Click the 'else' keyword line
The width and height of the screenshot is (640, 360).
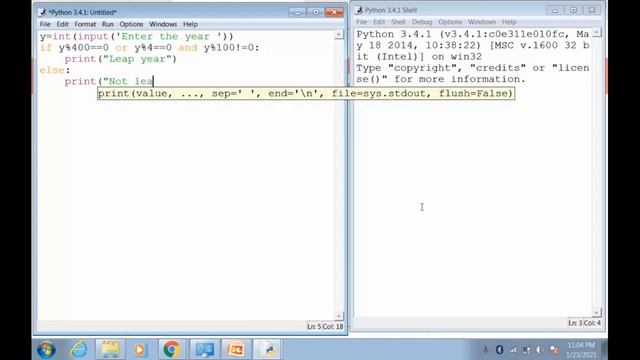coord(55,71)
